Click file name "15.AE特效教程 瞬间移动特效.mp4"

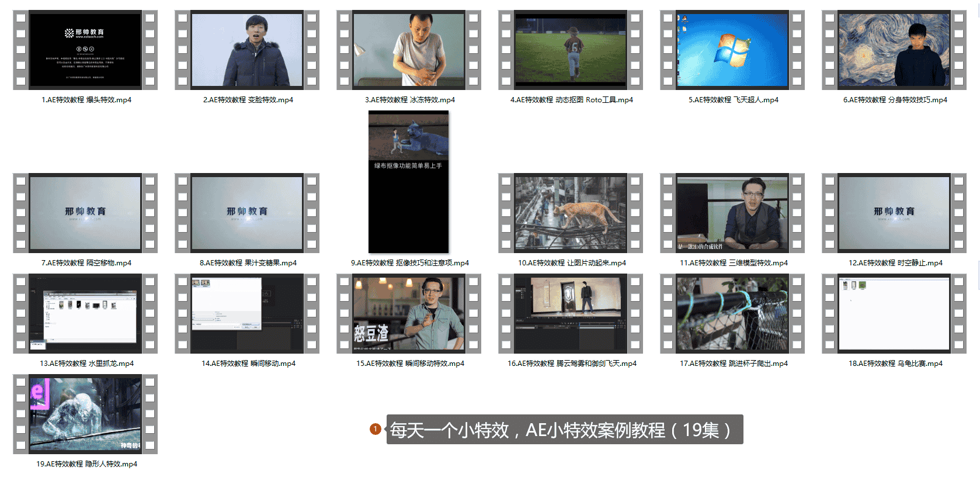click(410, 364)
